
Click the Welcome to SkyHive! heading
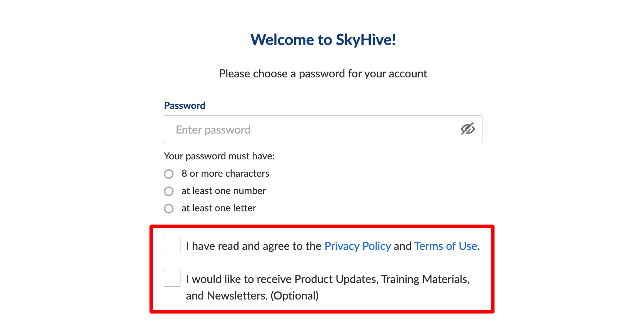click(323, 40)
